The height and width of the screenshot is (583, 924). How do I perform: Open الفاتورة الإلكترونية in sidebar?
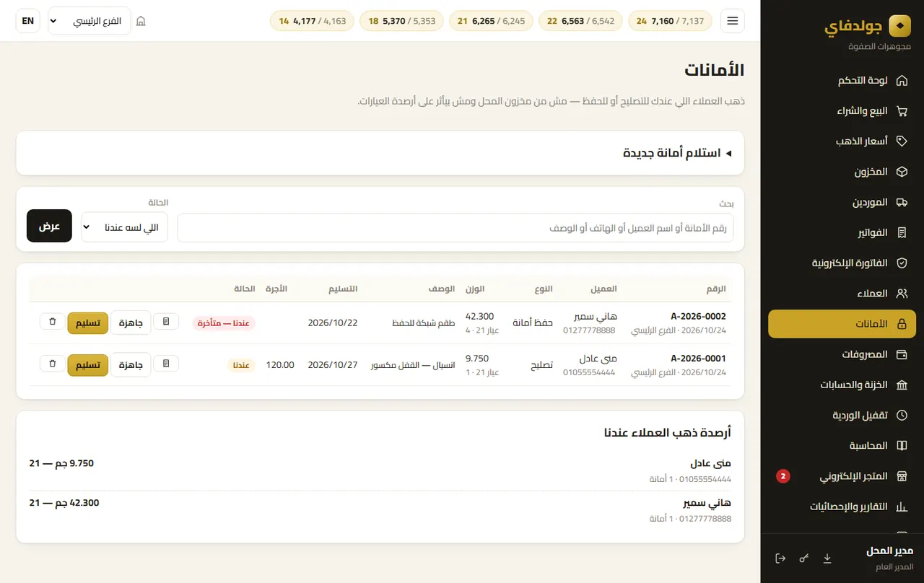pos(842,263)
